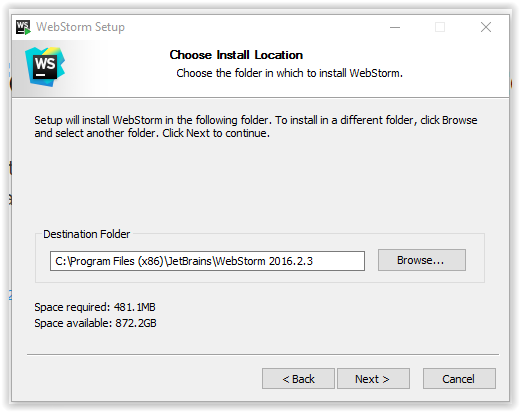Click the WebStorm icon in the title bar
The image size is (520, 412).
(23, 27)
